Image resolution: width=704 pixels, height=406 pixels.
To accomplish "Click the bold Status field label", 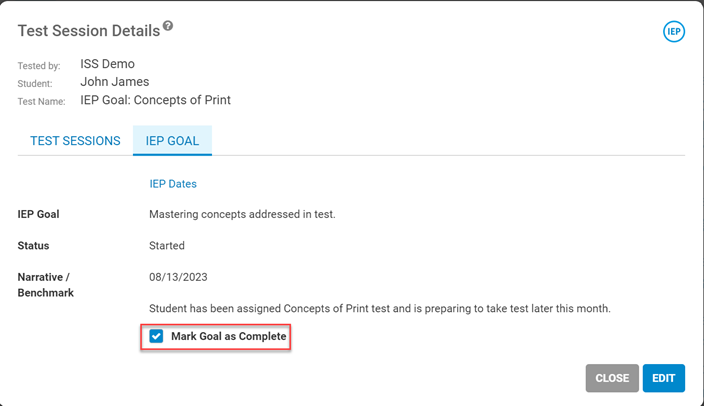I will point(33,246).
